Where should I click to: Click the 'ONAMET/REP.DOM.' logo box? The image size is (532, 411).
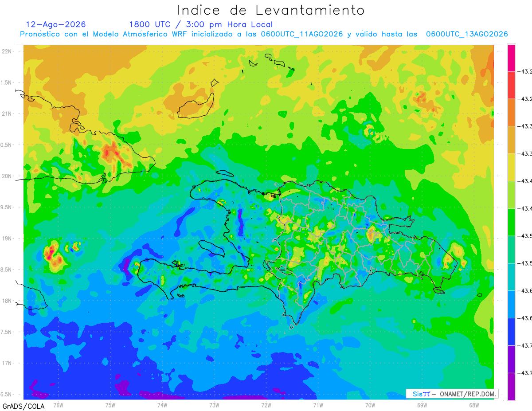coord(452,394)
